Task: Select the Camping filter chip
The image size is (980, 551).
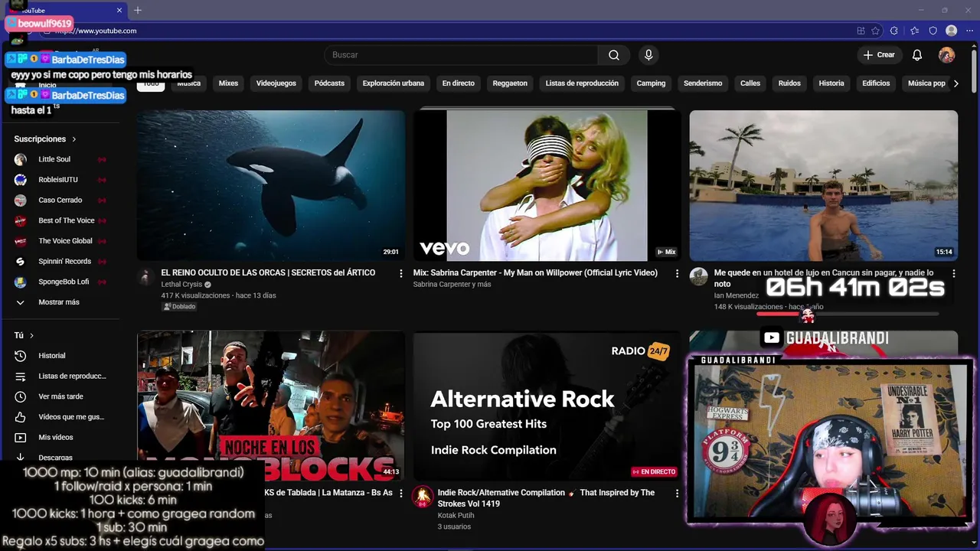Action: (x=651, y=83)
